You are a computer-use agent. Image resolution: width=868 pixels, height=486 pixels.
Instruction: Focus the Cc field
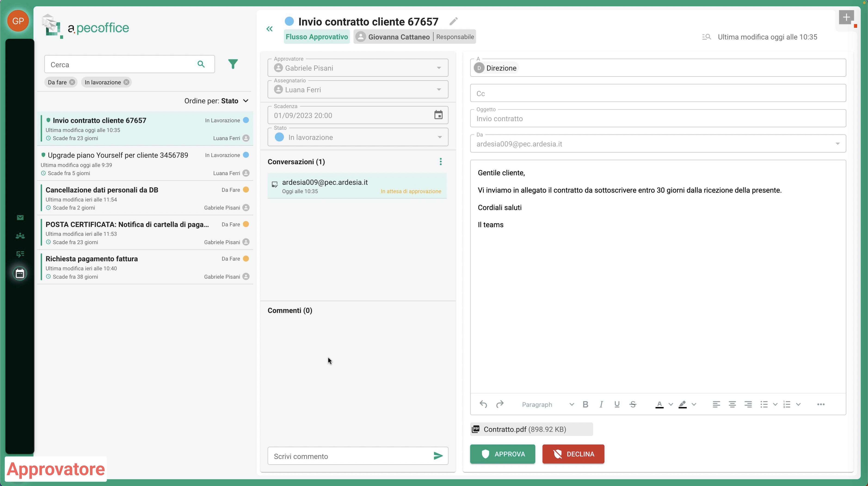tap(658, 93)
